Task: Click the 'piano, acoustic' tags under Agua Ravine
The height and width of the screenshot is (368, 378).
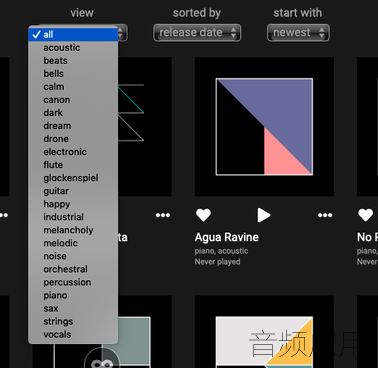Action: tap(222, 251)
